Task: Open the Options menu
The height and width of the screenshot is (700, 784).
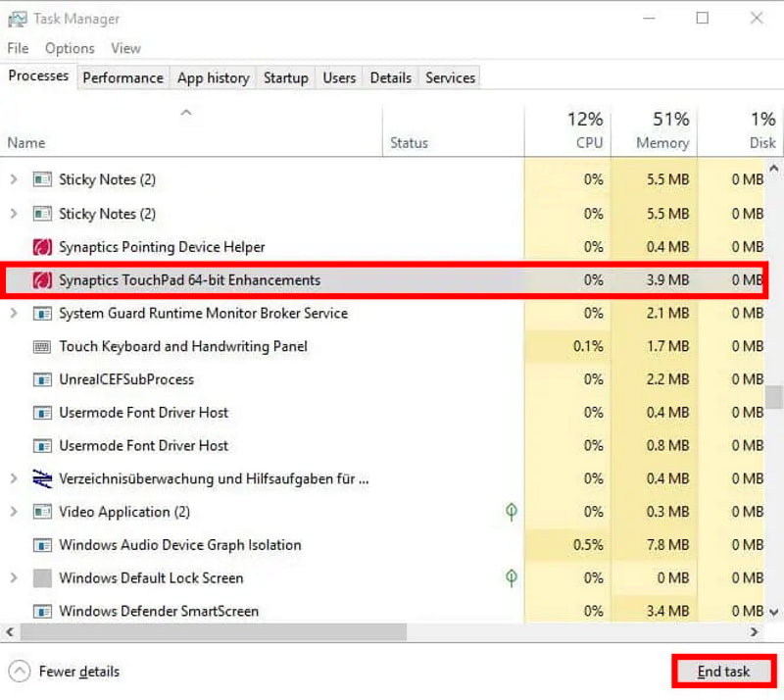Action: 70,48
